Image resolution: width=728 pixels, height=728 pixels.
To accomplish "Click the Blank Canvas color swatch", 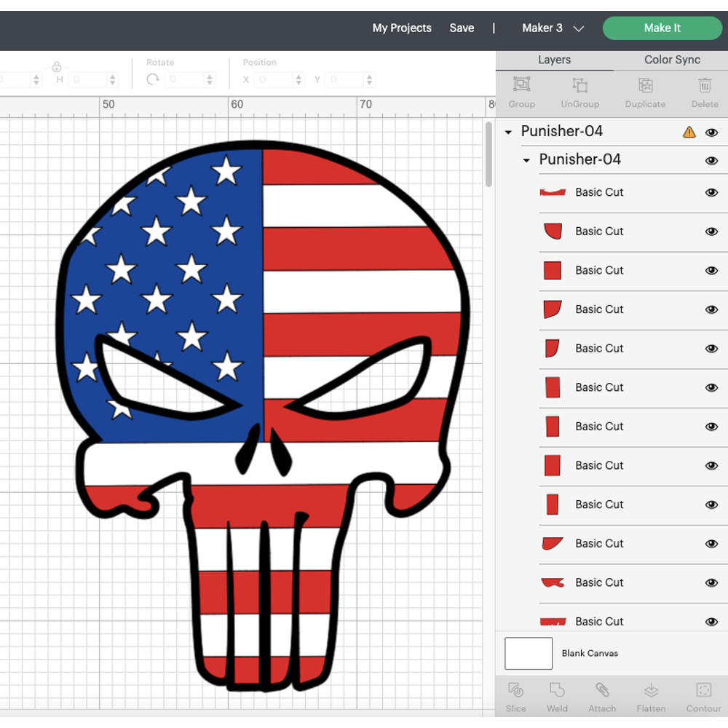I will pos(528,653).
